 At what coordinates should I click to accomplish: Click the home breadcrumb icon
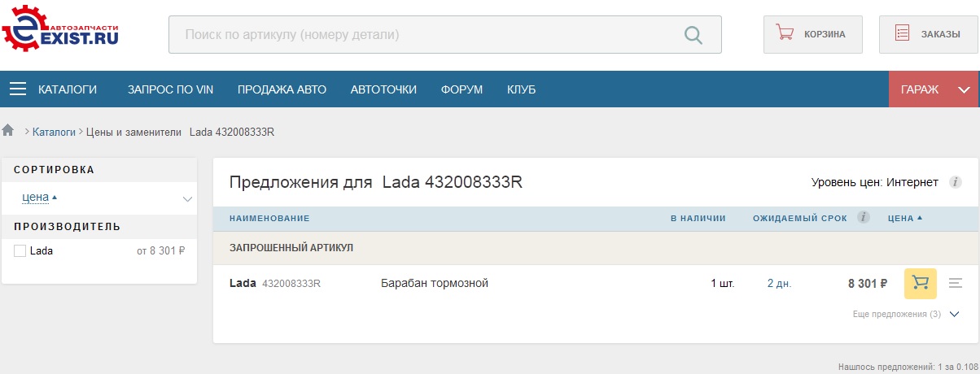click(x=9, y=131)
